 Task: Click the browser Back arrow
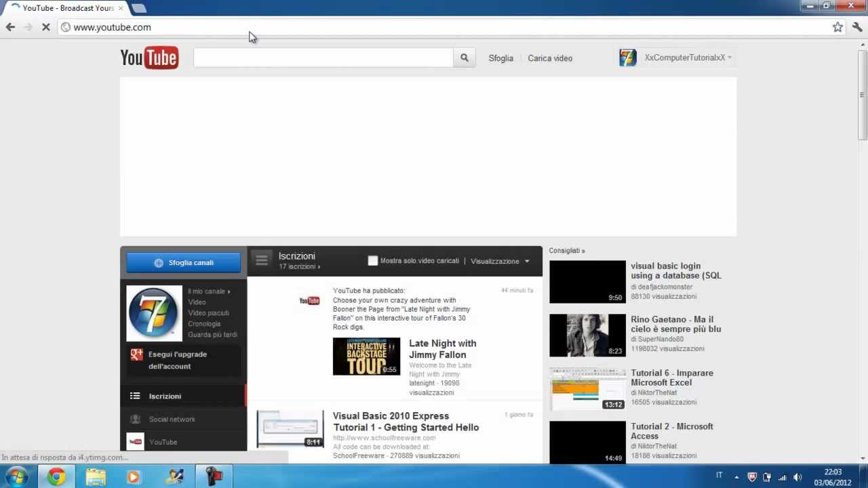coord(10,27)
